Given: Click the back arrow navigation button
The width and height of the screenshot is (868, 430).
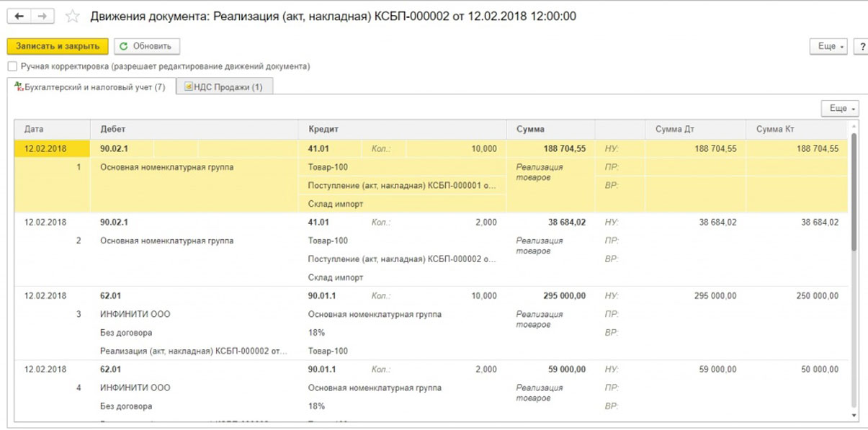Looking at the screenshot, I should (x=19, y=16).
